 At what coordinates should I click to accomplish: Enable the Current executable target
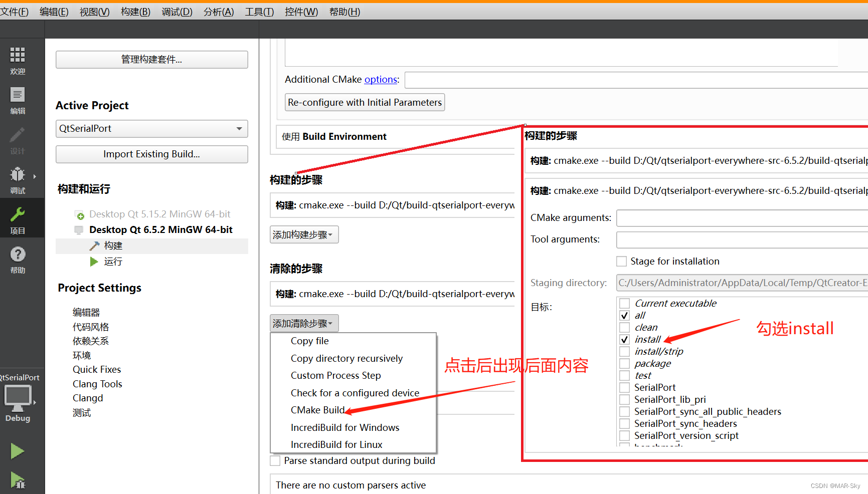pyautogui.click(x=624, y=303)
